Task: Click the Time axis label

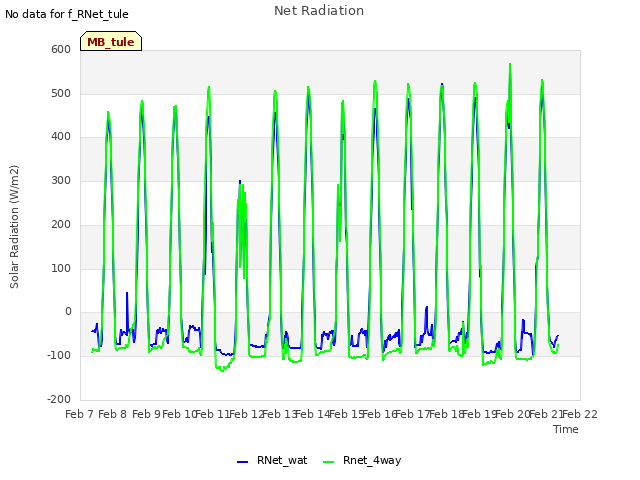Action: (x=566, y=429)
